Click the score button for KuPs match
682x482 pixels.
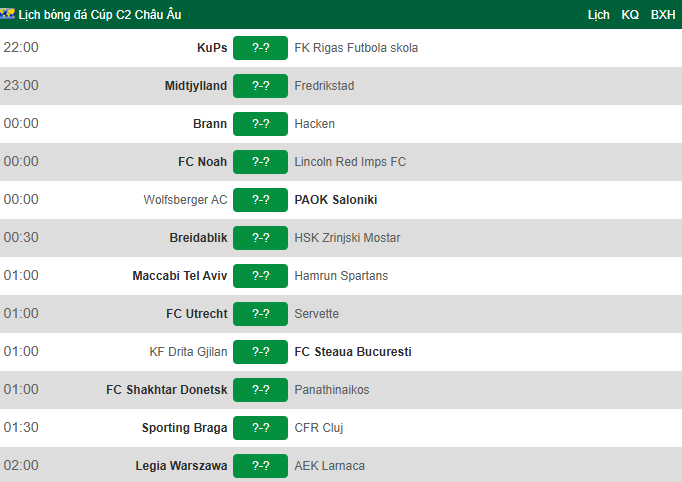261,48
